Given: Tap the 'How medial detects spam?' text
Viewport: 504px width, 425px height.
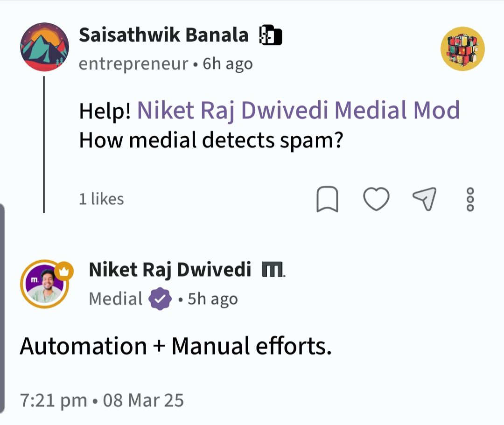Looking at the screenshot, I should point(211,139).
